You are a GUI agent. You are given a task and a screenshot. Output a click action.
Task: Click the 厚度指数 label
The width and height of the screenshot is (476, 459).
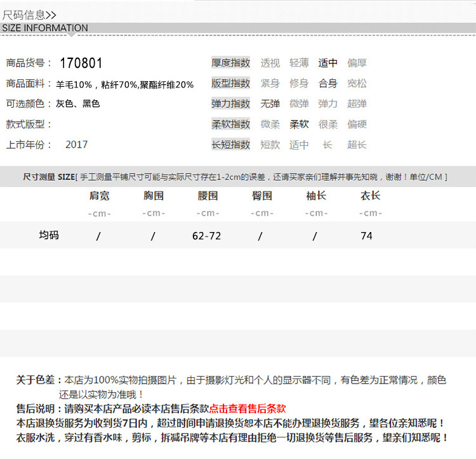(x=231, y=63)
